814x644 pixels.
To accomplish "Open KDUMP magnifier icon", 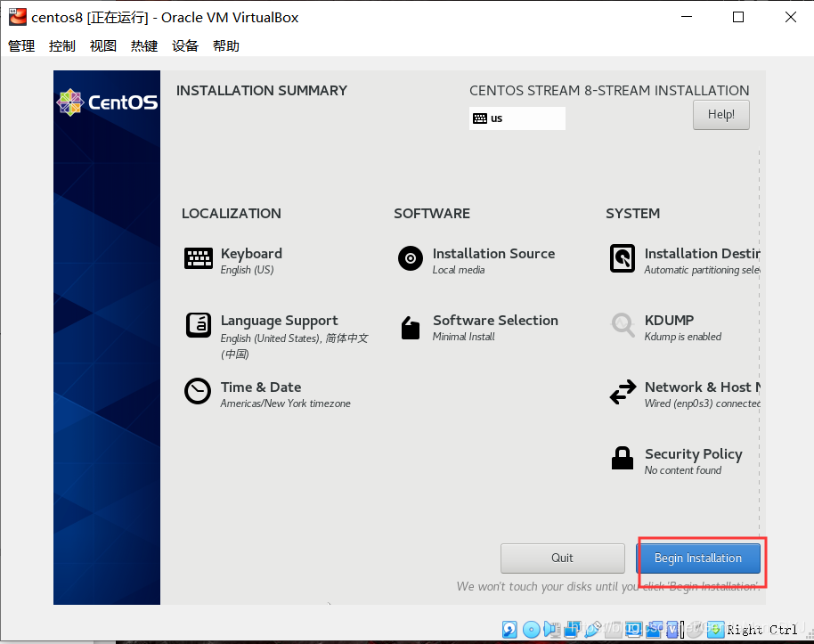I will click(x=623, y=324).
